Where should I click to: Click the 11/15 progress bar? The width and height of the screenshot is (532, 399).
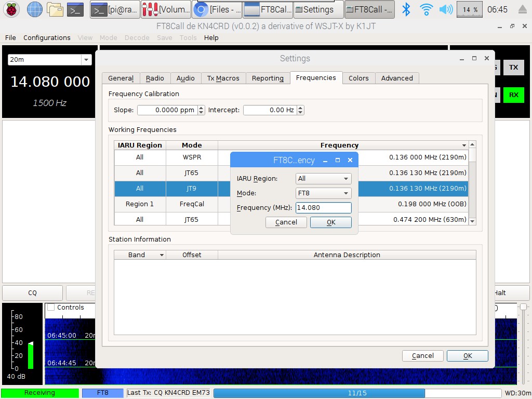357,393
